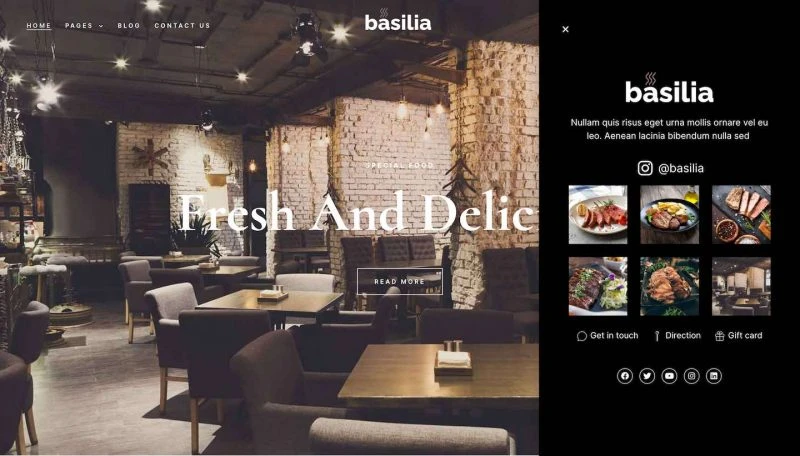The image size is (800, 456).
Task: Open the Twitter social icon
Action: click(x=647, y=376)
